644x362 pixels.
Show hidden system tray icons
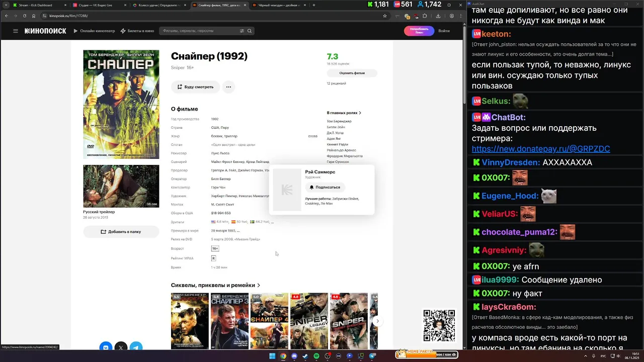coord(586,356)
